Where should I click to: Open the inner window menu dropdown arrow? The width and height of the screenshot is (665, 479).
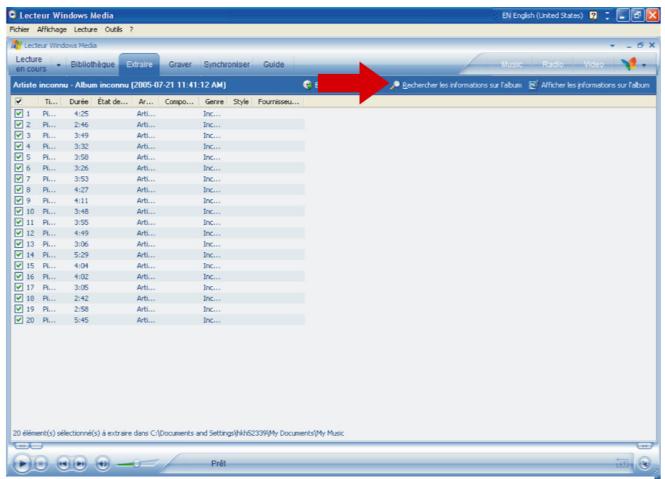click(612, 45)
